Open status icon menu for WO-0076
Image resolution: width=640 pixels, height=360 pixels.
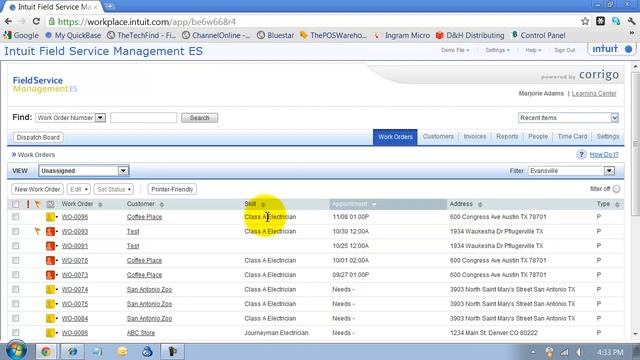(x=51, y=260)
